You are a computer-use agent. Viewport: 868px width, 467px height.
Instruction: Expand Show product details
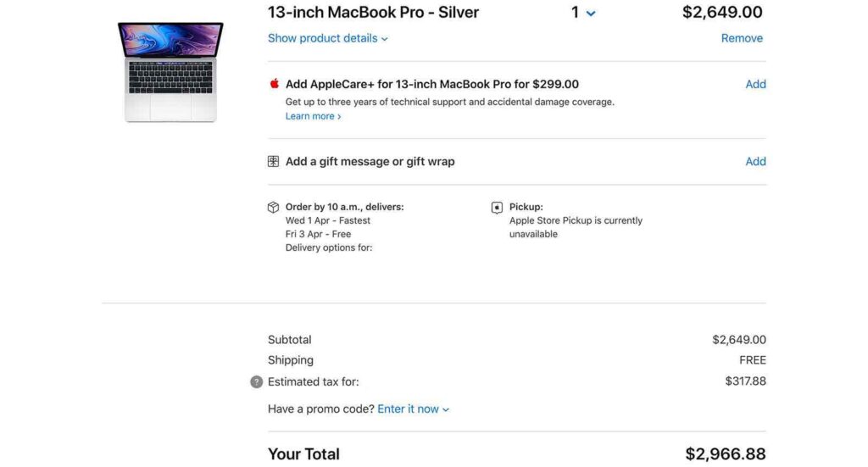tap(327, 38)
